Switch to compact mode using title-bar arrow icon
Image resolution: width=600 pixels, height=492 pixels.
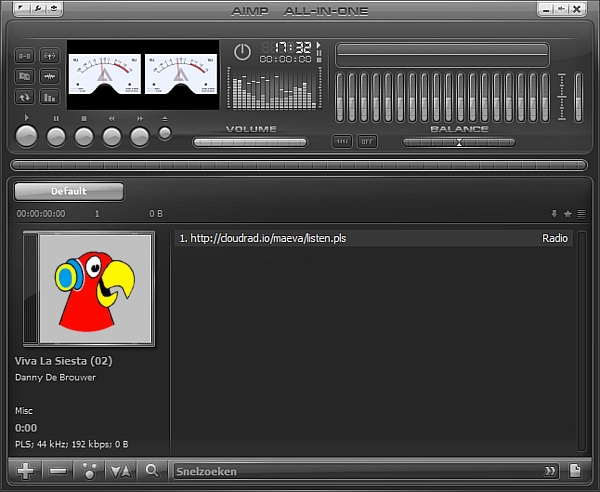561,9
